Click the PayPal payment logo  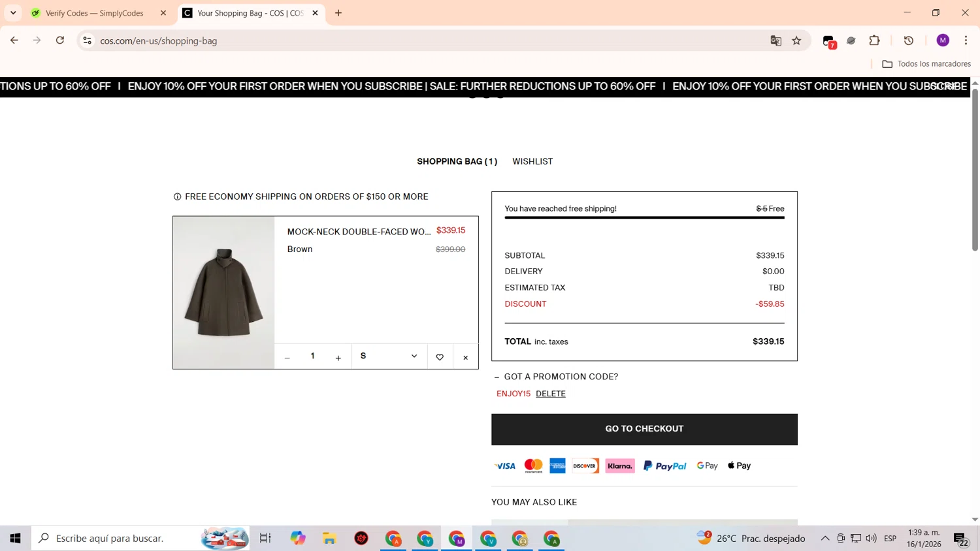click(x=664, y=465)
